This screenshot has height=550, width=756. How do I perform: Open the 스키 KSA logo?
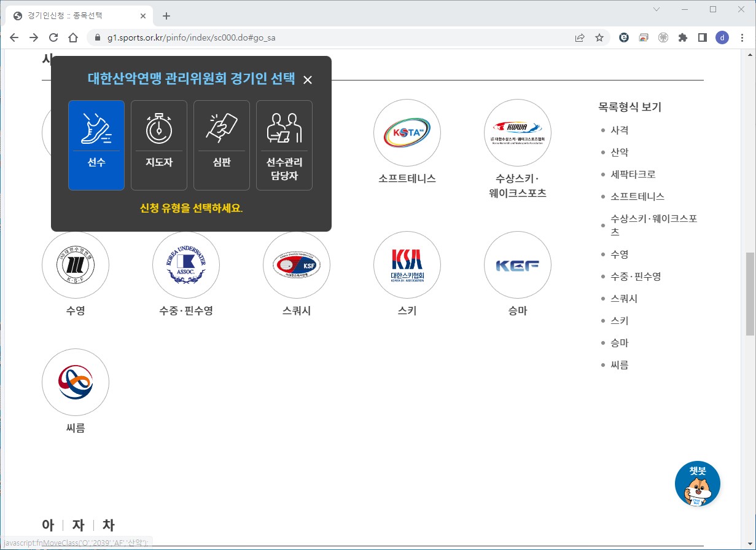point(407,265)
